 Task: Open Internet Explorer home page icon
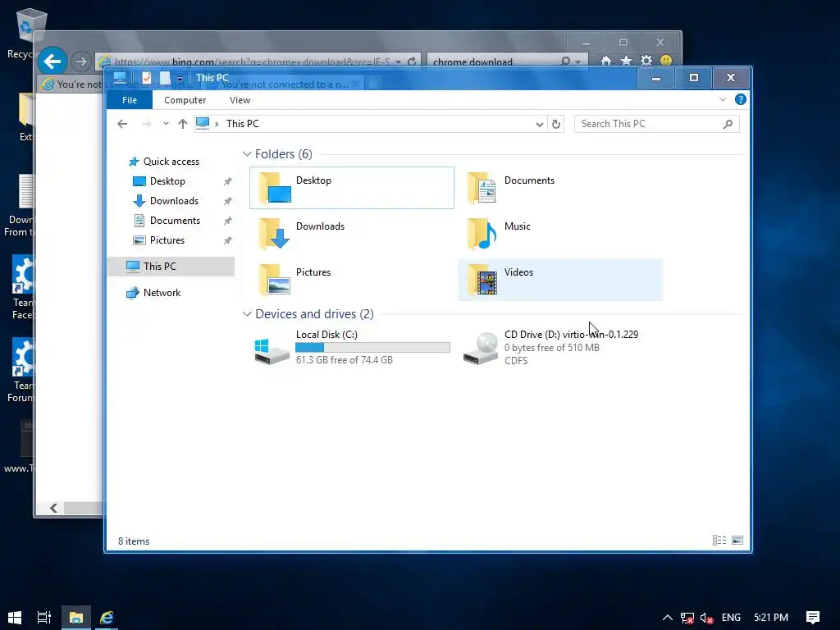click(606, 61)
